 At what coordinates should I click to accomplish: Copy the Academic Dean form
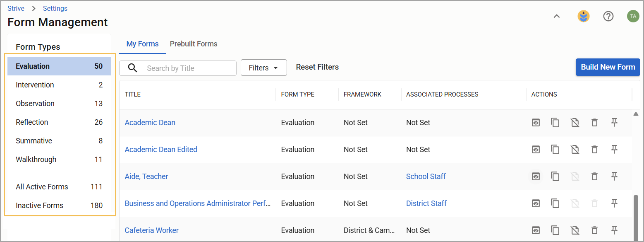pos(555,123)
